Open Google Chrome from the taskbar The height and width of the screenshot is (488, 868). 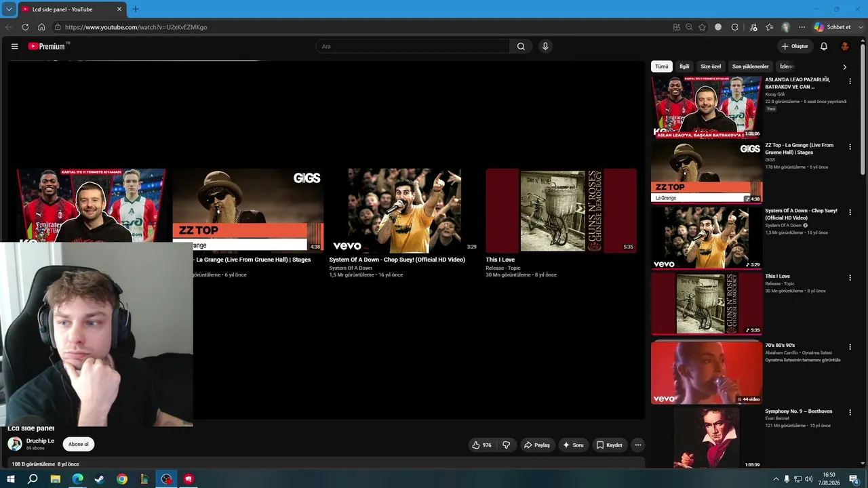122,479
